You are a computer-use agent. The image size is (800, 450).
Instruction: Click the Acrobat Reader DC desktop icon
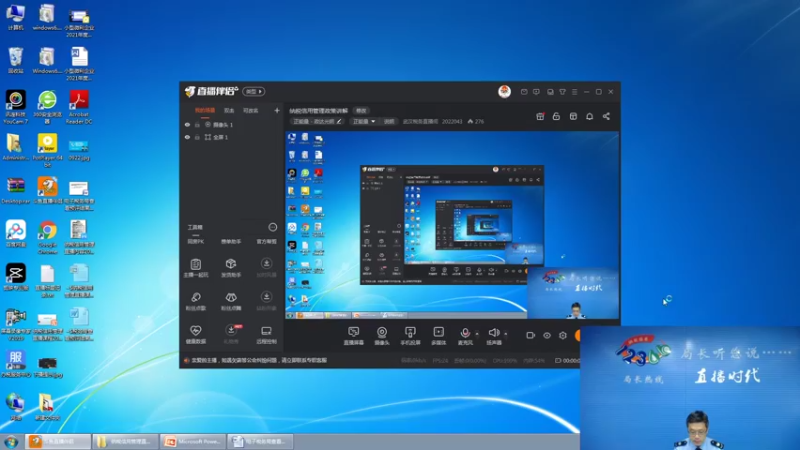coord(79,107)
